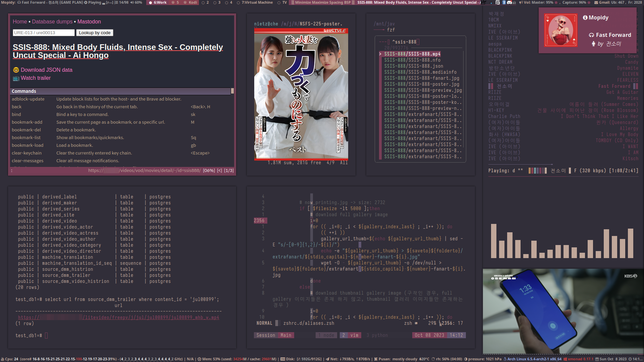Viewport: 644px width, 362px height.
Task: Open the Home link in the browser
Action: 20,21
